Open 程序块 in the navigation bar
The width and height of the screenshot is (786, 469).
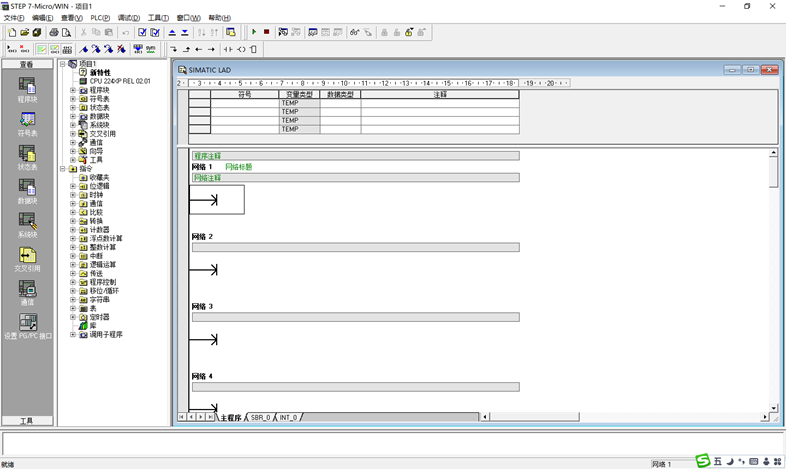pos(27,90)
